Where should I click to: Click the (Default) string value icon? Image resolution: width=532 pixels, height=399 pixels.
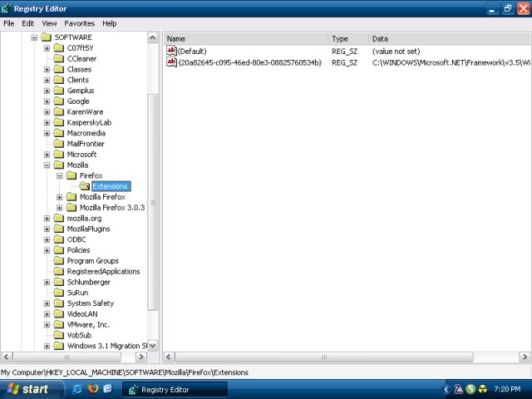(x=171, y=52)
